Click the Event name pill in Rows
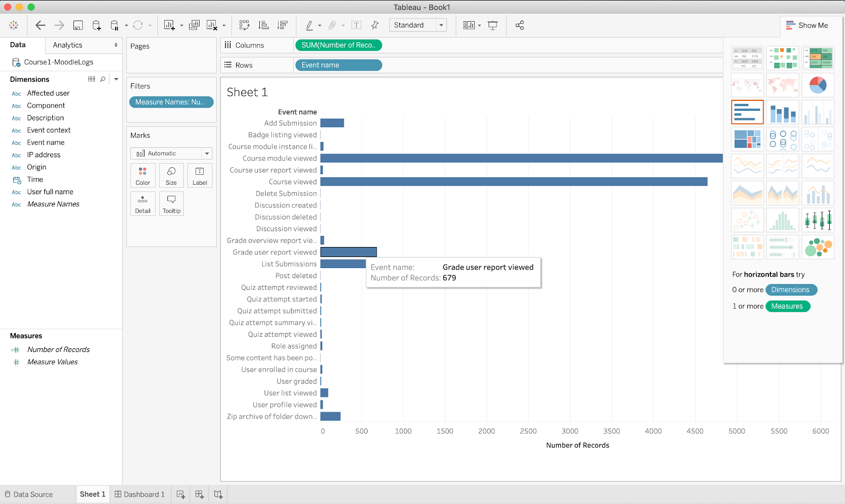Screen dimensions: 845x504 coord(338,65)
